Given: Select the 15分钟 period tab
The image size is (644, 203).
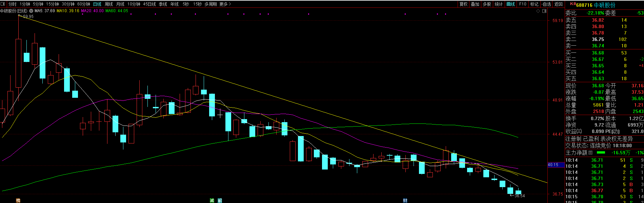Looking at the screenshot, I should pyautogui.click(x=53, y=4).
